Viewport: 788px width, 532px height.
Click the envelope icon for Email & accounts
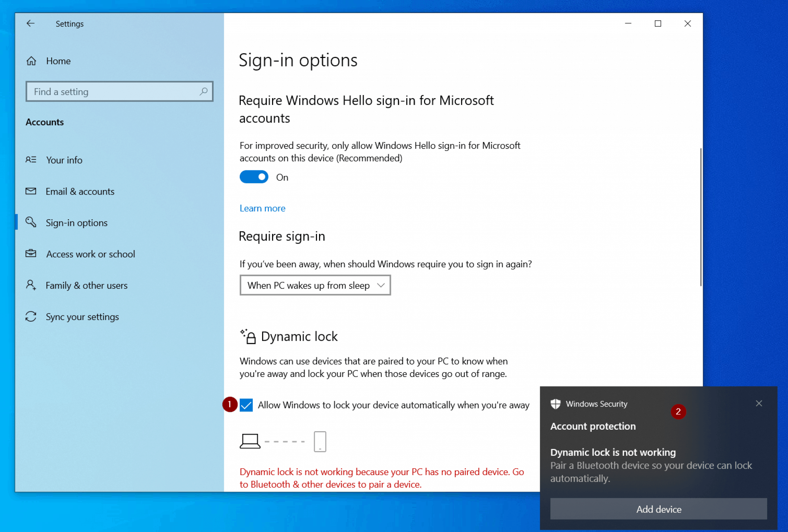(x=31, y=191)
